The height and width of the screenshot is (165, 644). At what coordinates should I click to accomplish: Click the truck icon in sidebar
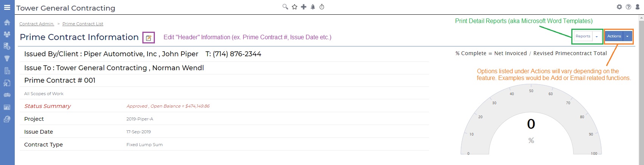coord(7,95)
